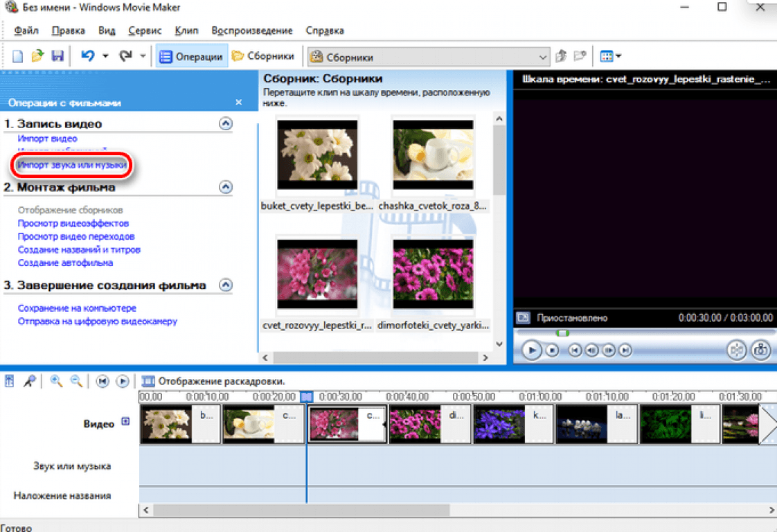This screenshot has width=777, height=532.
Task: Select the blue flowers clip on timeline
Action: pos(513,424)
